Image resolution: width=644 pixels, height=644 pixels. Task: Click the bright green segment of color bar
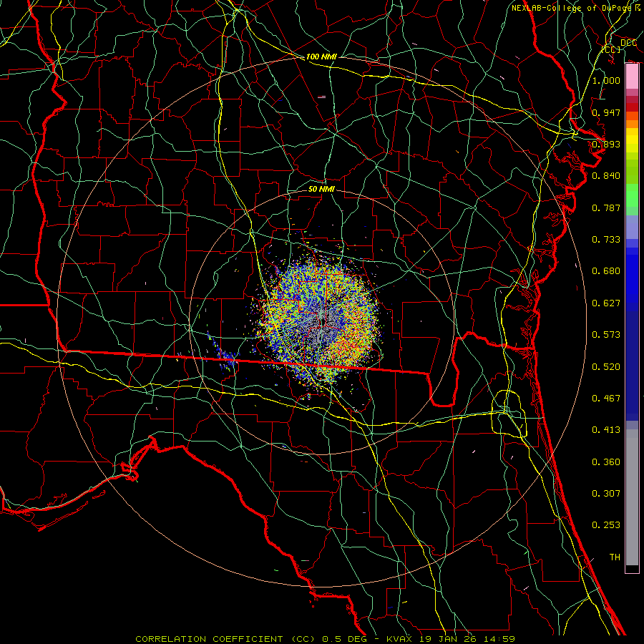tap(632, 195)
